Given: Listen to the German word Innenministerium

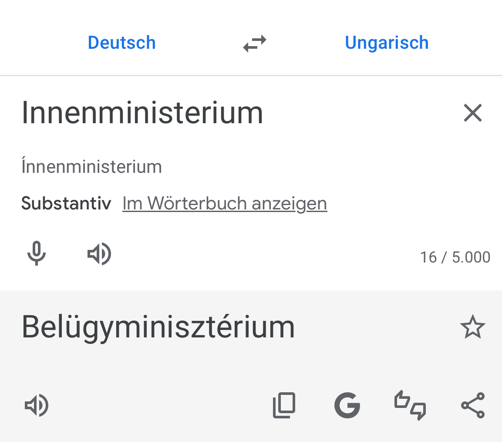Looking at the screenshot, I should [x=99, y=253].
